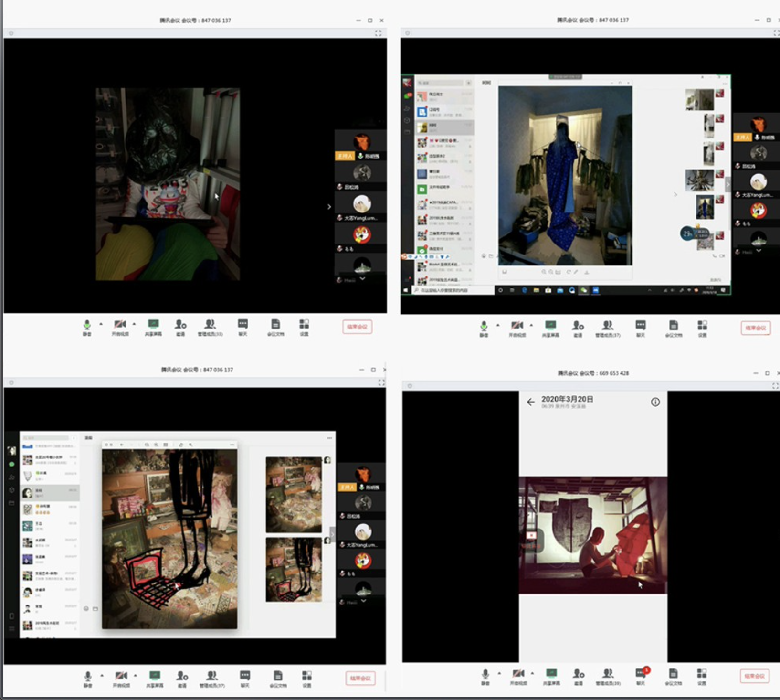The width and height of the screenshot is (780, 700).
Task: End meeting in the blue-robe photo window
Action: pyautogui.click(x=756, y=328)
